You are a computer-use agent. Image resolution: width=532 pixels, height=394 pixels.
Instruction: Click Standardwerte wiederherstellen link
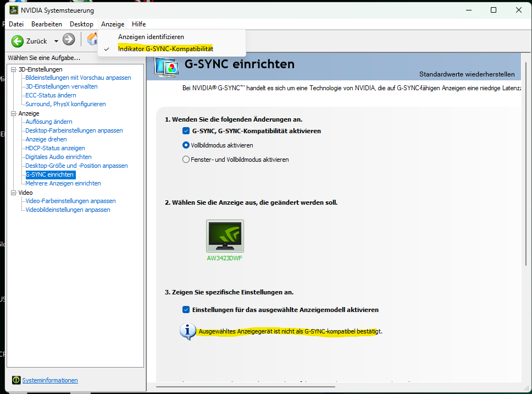(x=467, y=74)
